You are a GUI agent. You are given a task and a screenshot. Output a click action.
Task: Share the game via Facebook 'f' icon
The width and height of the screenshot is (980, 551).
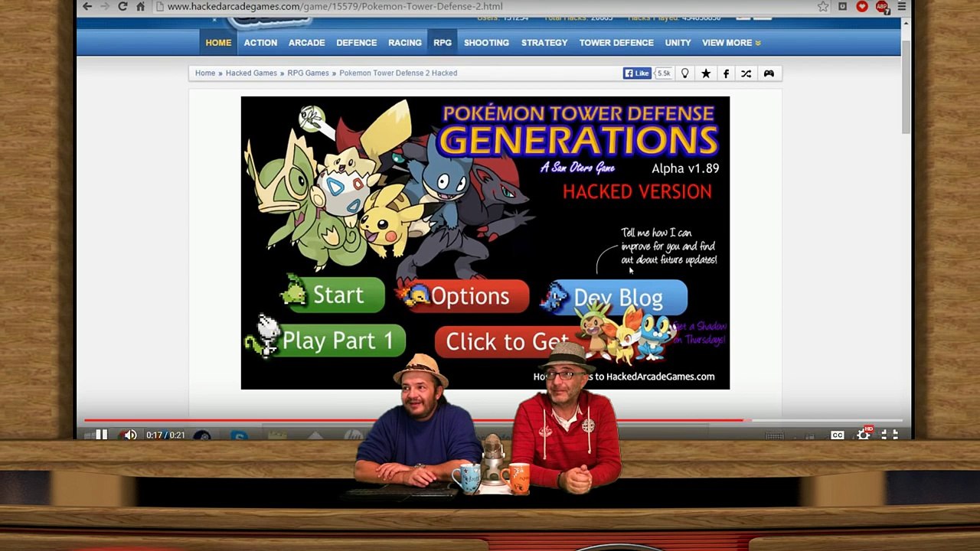point(726,73)
